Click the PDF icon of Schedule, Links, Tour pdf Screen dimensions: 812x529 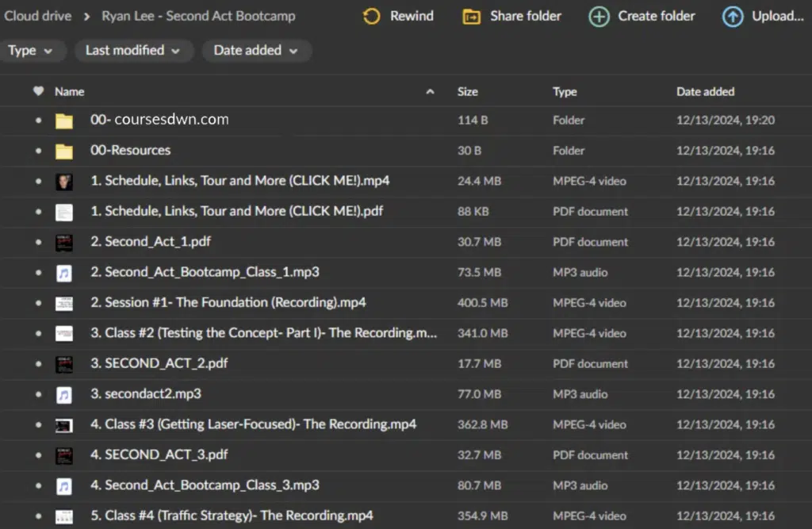[64, 212]
